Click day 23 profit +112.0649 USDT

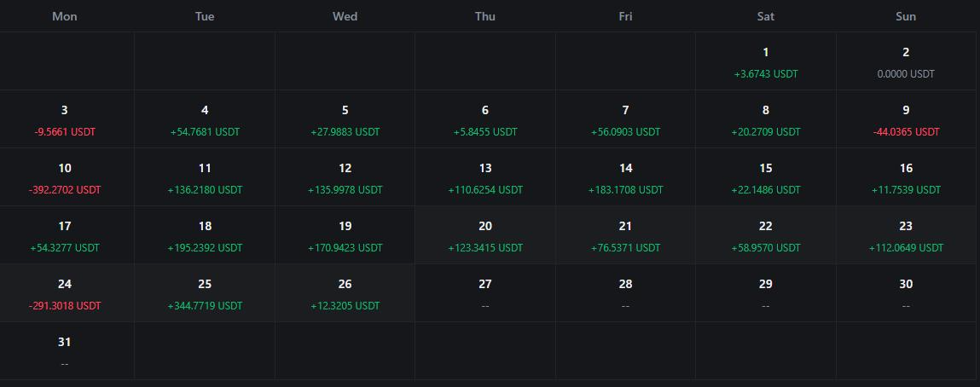tap(906, 235)
